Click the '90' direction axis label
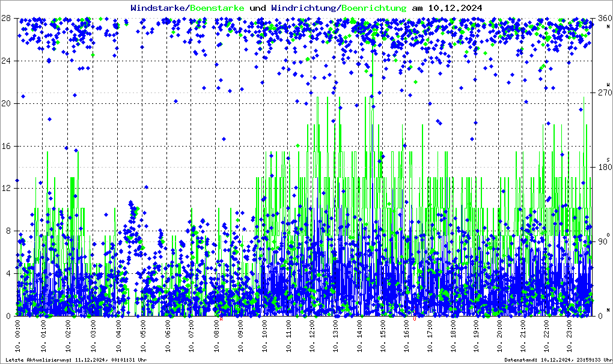The image size is (613, 364). (603, 241)
